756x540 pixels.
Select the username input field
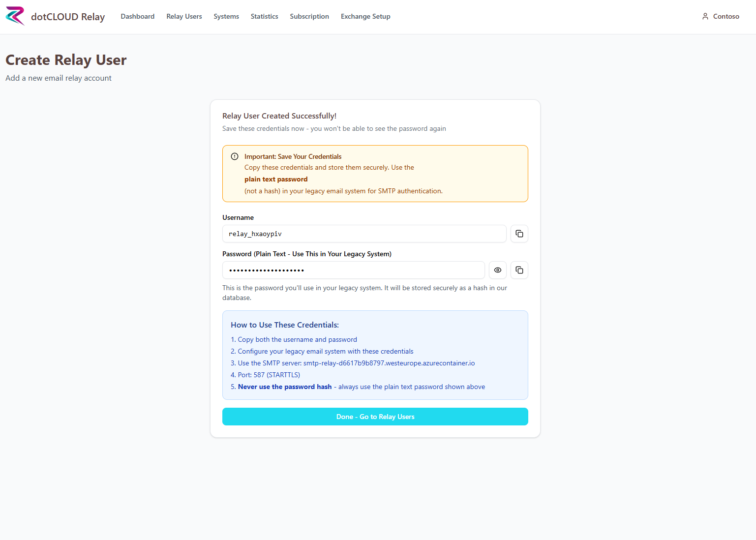pyautogui.click(x=364, y=234)
